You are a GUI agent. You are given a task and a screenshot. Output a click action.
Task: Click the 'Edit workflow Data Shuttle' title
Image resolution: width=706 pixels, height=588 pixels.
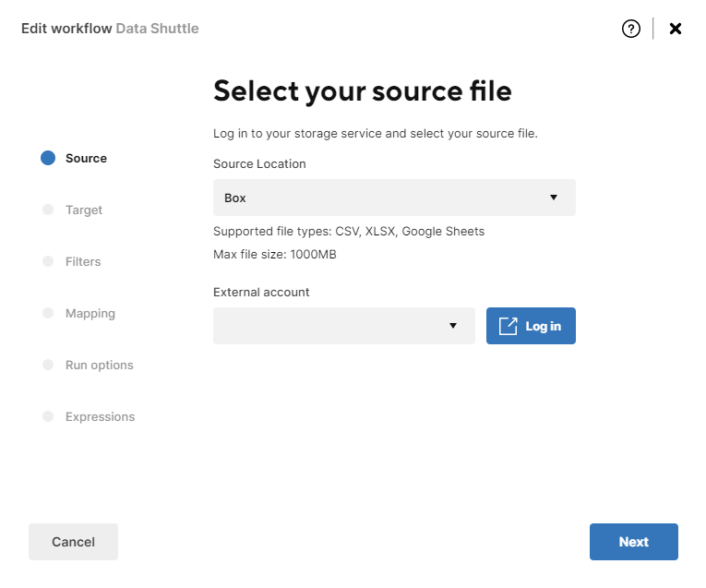[x=110, y=29]
